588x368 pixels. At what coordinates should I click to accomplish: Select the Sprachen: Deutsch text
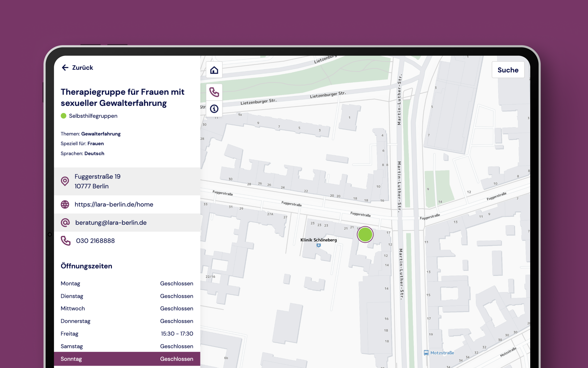click(x=82, y=154)
